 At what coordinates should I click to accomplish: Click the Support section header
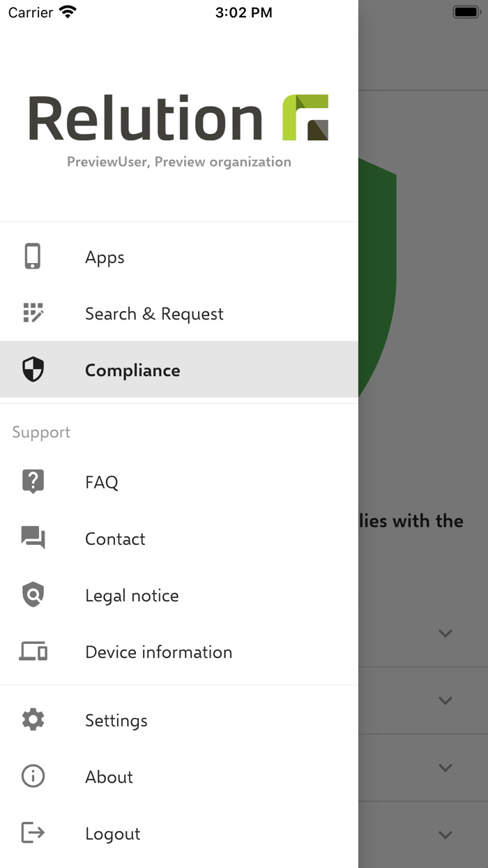click(41, 432)
